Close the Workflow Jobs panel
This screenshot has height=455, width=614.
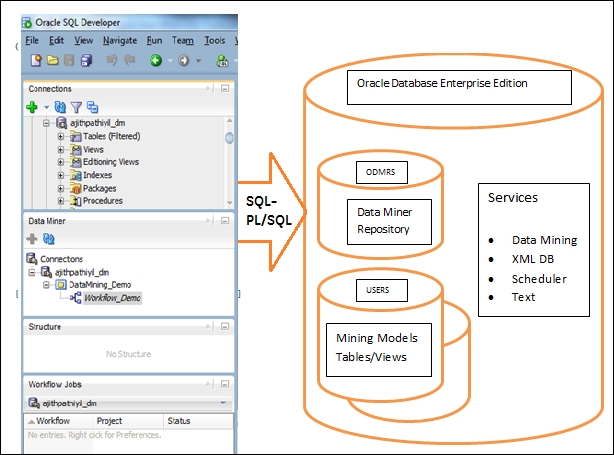coord(208,384)
